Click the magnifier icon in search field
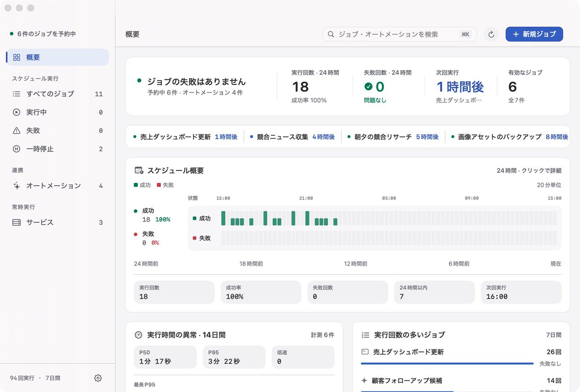 [331, 34]
